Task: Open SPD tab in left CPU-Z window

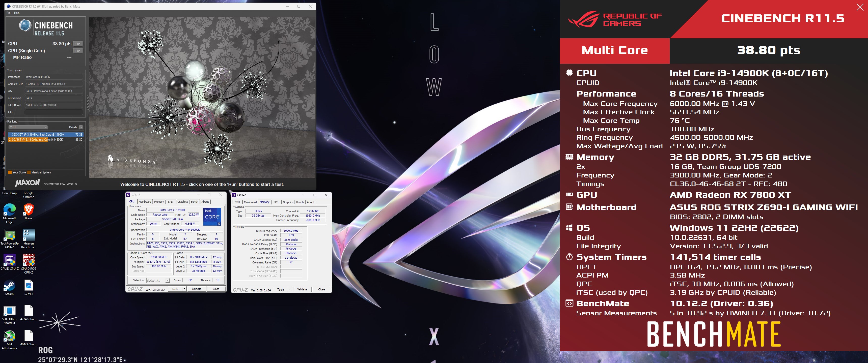Action: pos(171,202)
